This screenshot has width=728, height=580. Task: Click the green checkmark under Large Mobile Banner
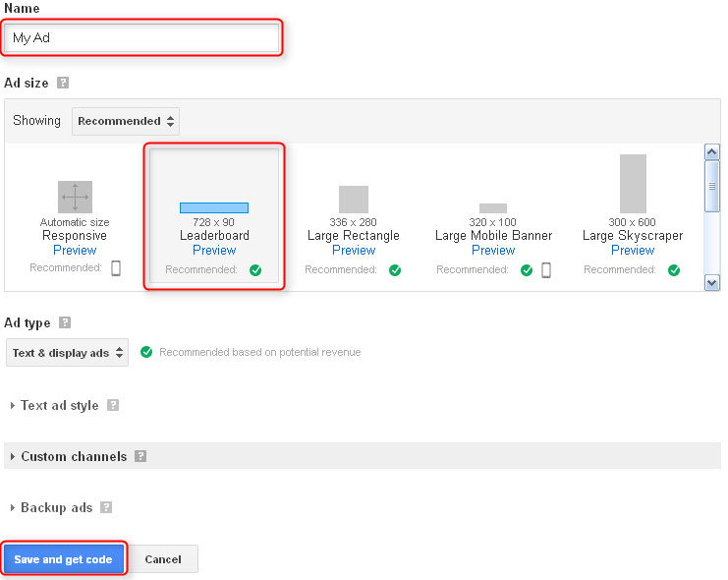(x=527, y=270)
